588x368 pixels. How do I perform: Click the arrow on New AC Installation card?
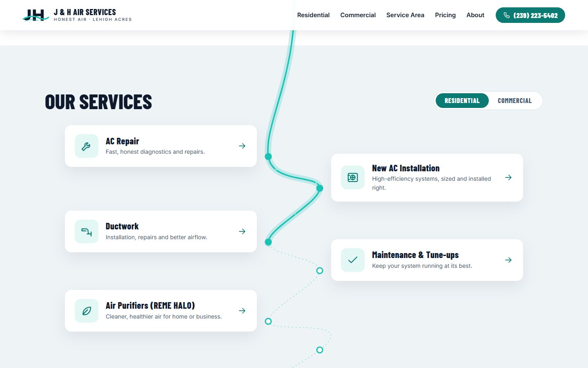pyautogui.click(x=508, y=177)
